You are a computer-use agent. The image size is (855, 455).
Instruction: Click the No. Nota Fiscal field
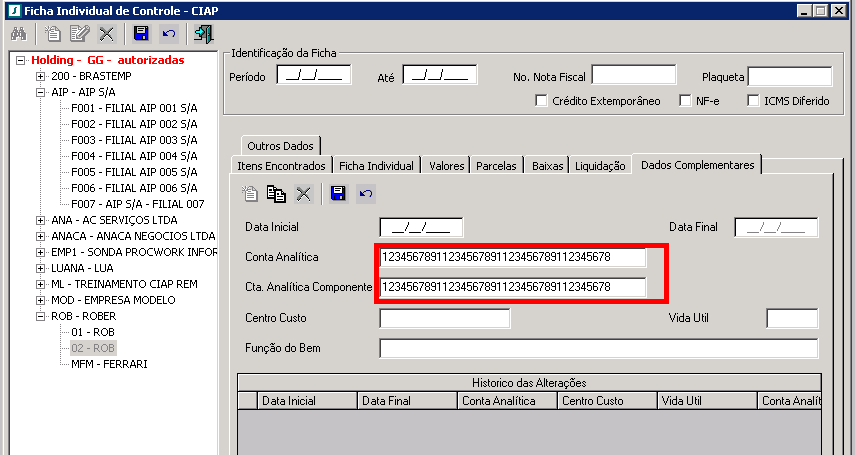[x=633, y=76]
